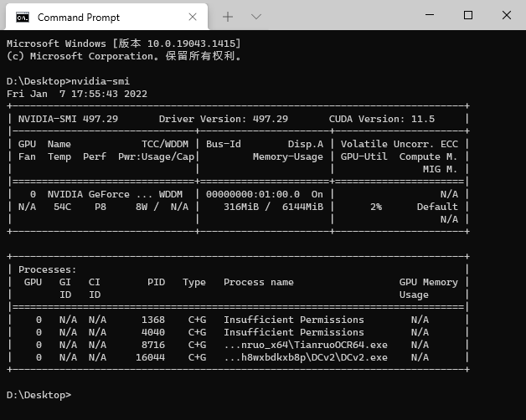526x420 pixels.
Task: Click the Default compute mode value
Action: pyautogui.click(x=437, y=207)
